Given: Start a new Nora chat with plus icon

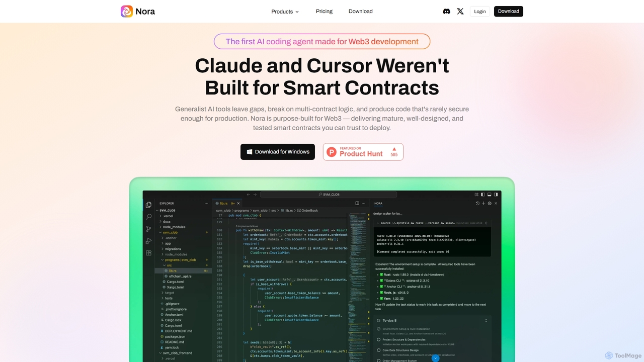Looking at the screenshot, I should coord(484,204).
